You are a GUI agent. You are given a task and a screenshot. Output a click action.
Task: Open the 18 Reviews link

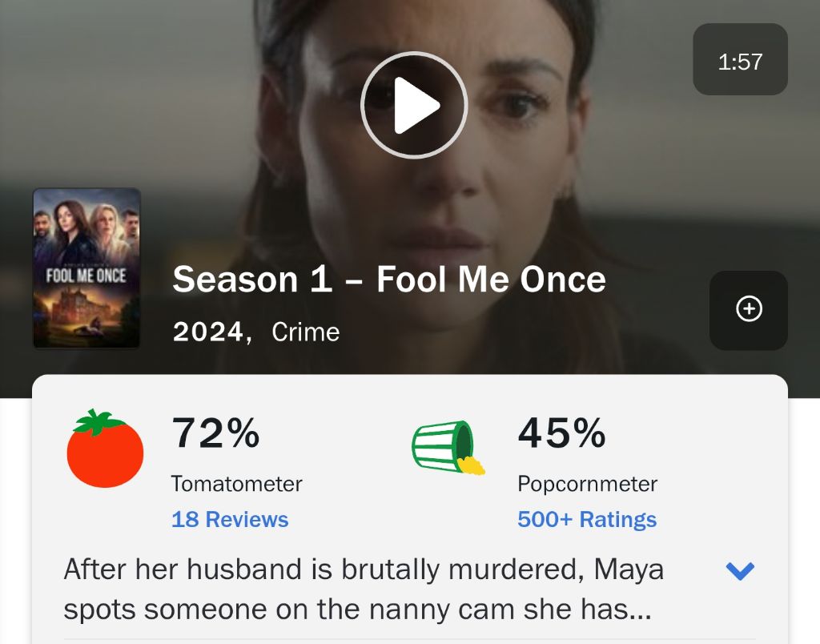(230, 519)
